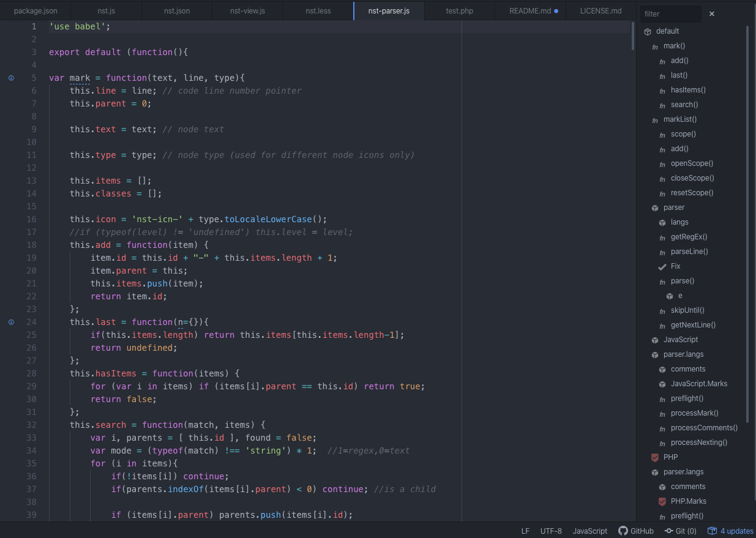
Task: Switch to the README.md tab
Action: 530,11
